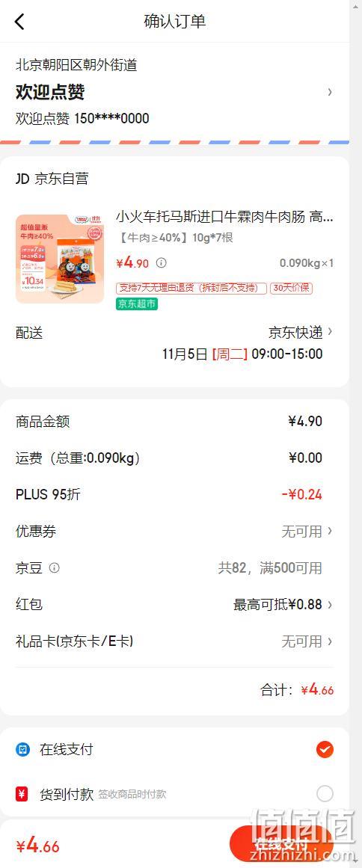
Task: Expand address details chevron for 欢迎点赞
Action: pyautogui.click(x=330, y=92)
